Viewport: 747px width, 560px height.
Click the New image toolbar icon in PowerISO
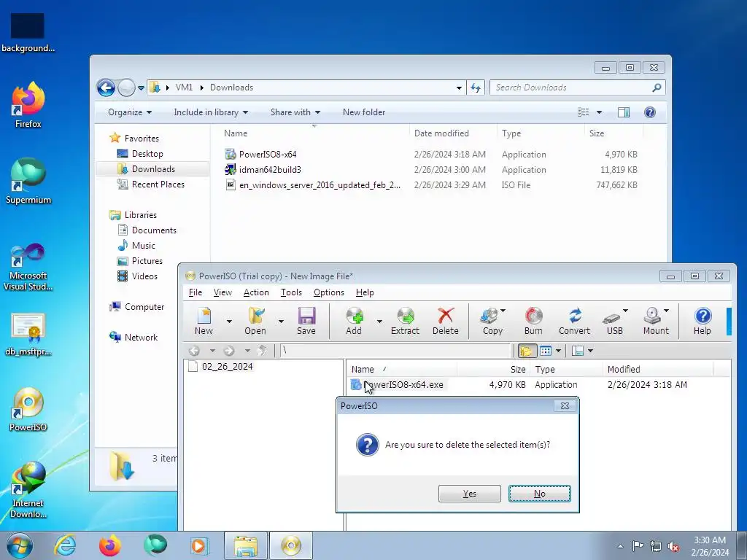tap(204, 321)
